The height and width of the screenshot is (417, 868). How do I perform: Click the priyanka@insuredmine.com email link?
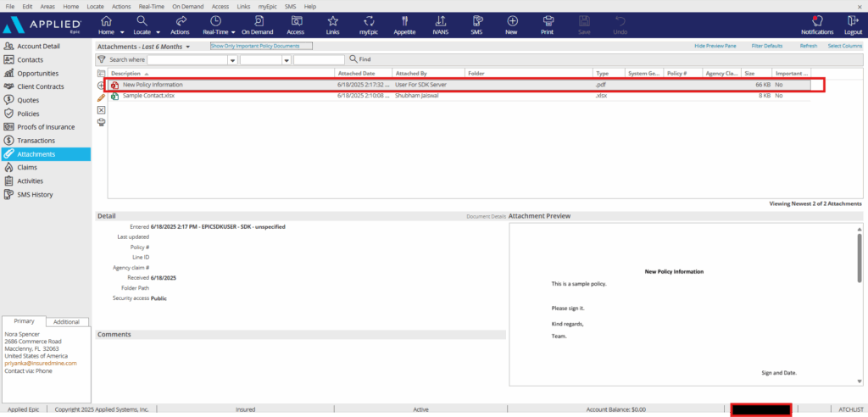41,364
